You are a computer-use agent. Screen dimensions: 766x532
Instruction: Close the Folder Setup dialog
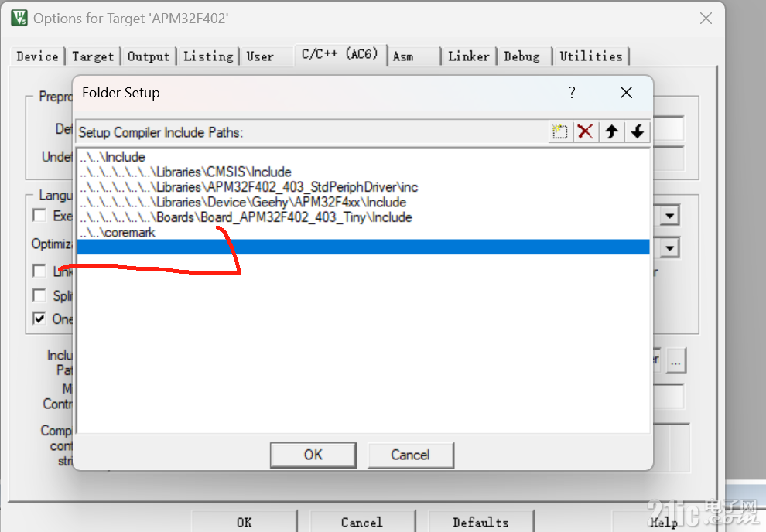[x=626, y=92]
